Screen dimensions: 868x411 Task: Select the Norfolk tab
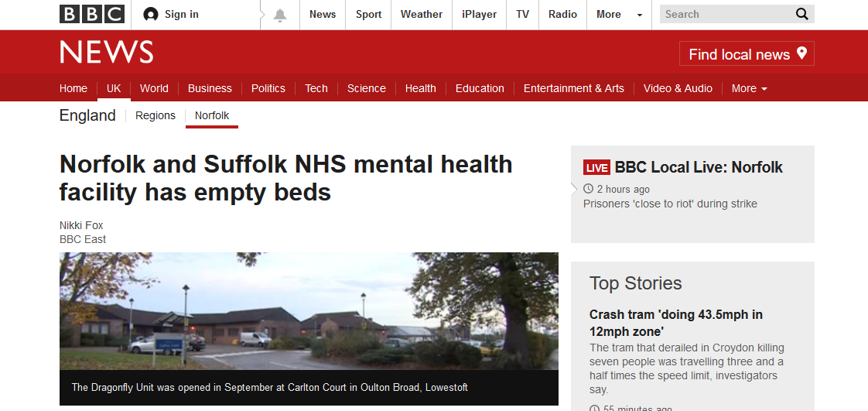tap(212, 116)
